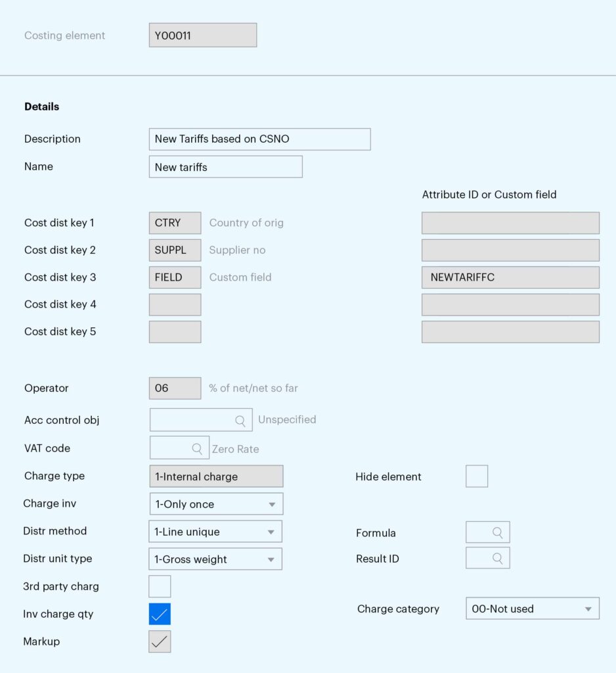
Task: Select the Costing element Y00011 field
Action: 203,35
